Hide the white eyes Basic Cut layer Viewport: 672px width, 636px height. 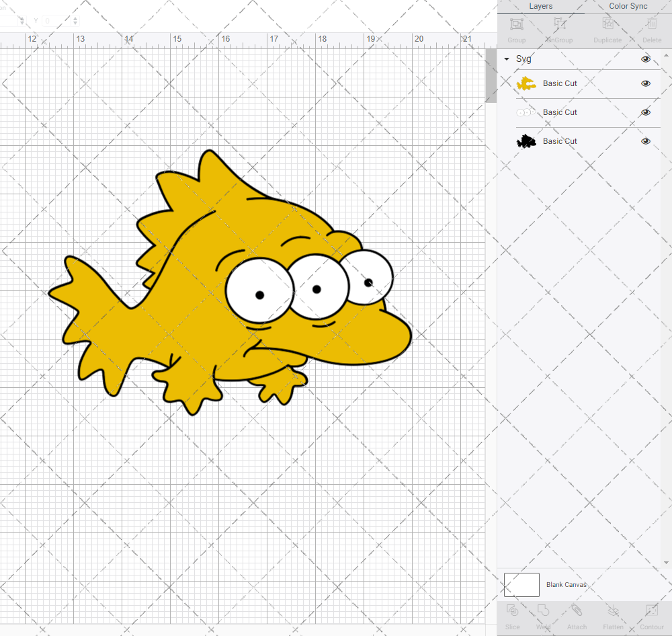pyautogui.click(x=646, y=112)
